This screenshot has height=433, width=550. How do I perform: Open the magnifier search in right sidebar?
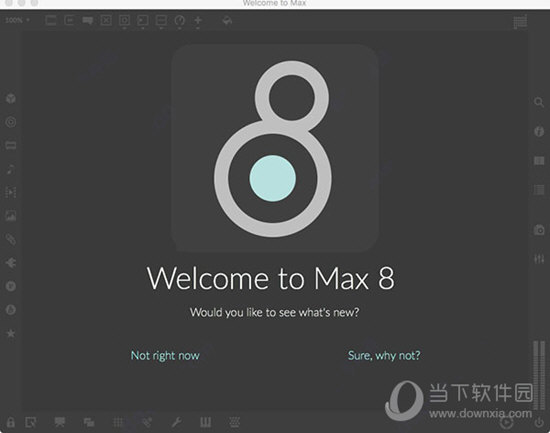click(539, 102)
